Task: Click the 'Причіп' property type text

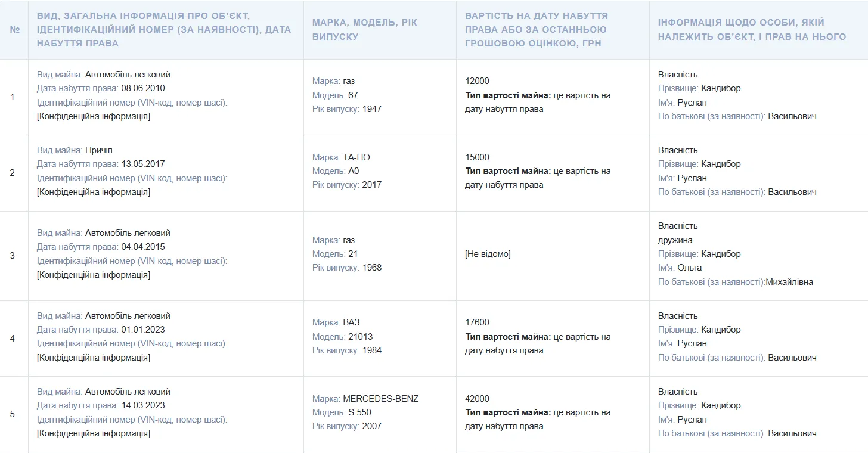Action: (x=98, y=150)
